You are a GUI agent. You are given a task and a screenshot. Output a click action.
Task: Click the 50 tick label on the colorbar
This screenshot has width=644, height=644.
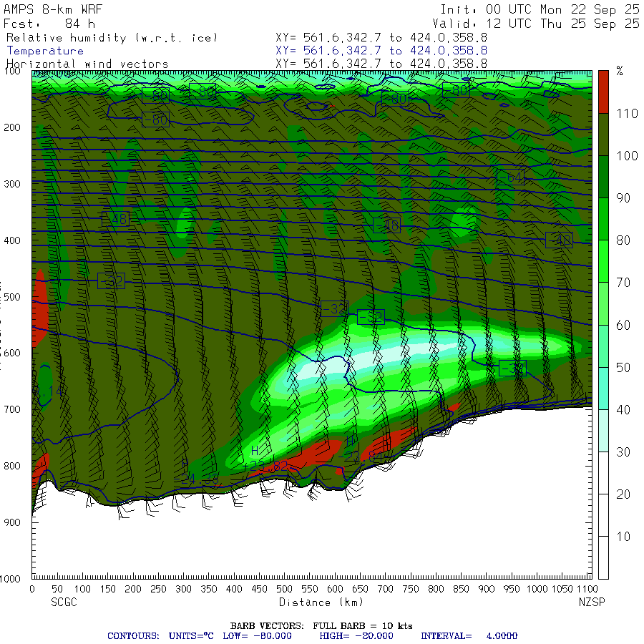tap(622, 367)
